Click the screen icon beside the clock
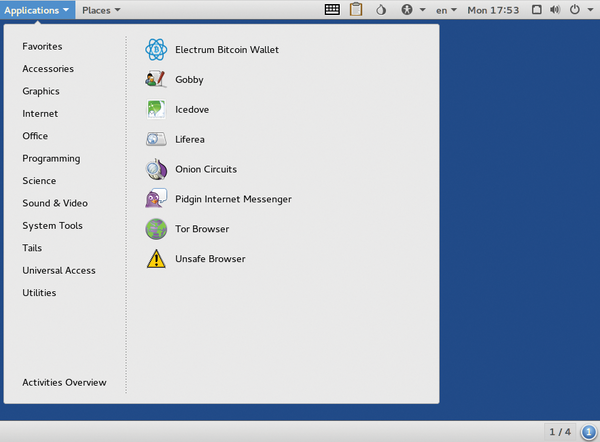Screen dimensions: 600x442 click(x=537, y=10)
